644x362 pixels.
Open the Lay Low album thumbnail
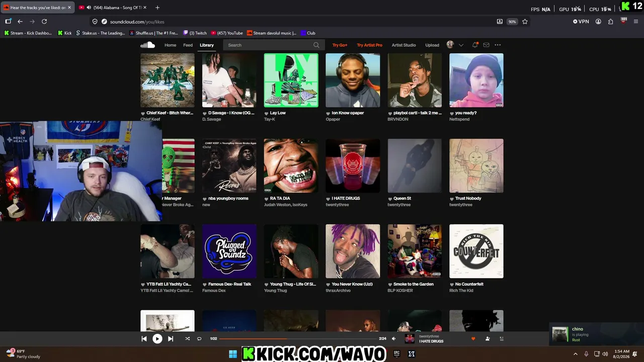coord(291,80)
